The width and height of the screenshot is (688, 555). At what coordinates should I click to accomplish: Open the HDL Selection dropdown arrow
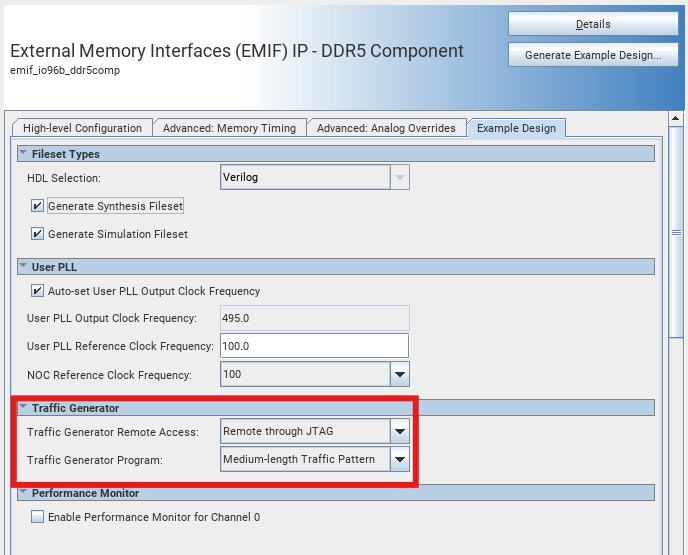click(400, 178)
